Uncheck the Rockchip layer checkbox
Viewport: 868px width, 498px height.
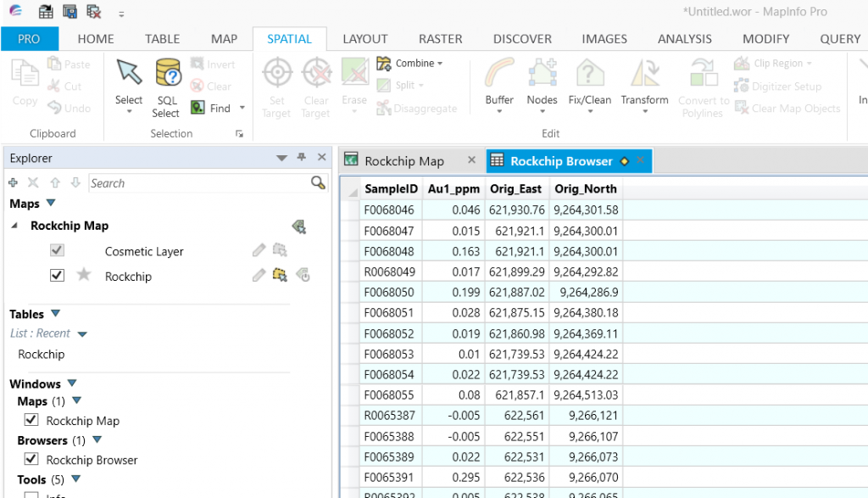(x=57, y=276)
